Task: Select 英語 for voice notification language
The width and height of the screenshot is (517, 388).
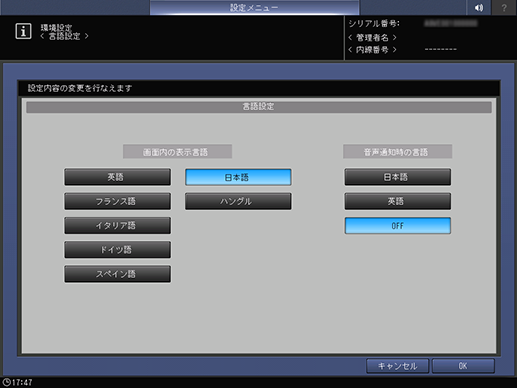Action: pyautogui.click(x=398, y=201)
